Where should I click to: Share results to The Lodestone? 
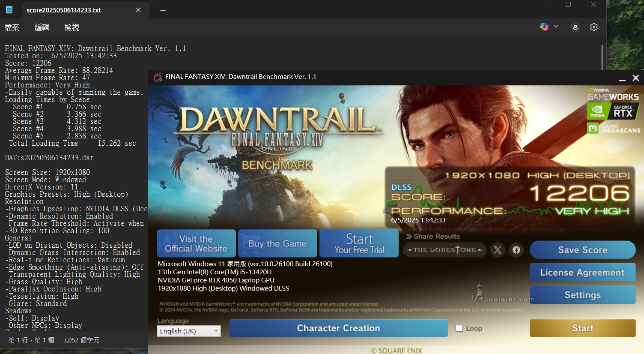pos(444,250)
